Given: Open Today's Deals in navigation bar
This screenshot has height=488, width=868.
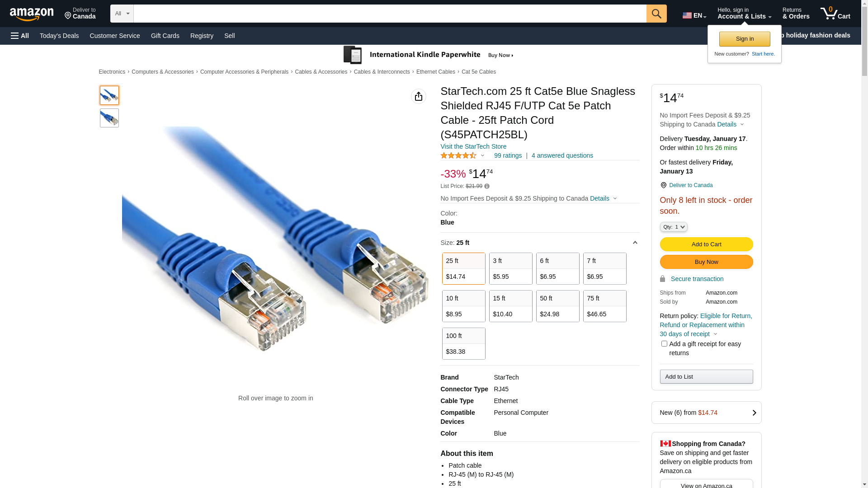Looking at the screenshot, I should (59, 36).
